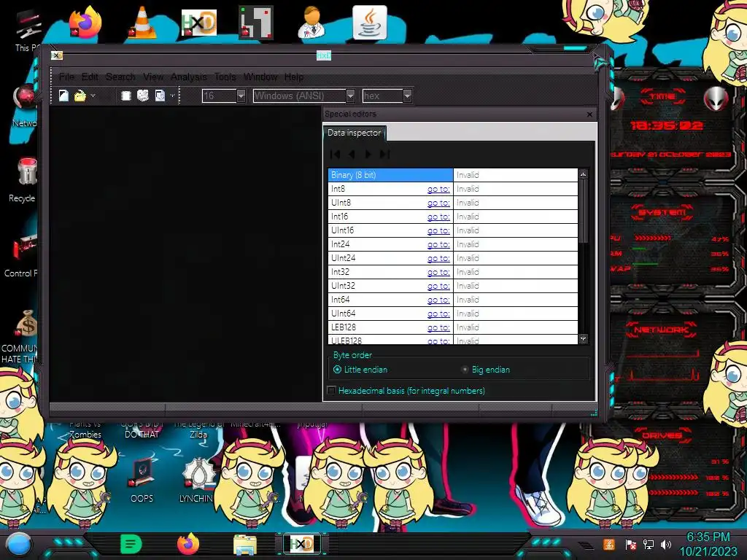747x560 pixels.
Task: Select the Int32 row label
Action: click(340, 272)
